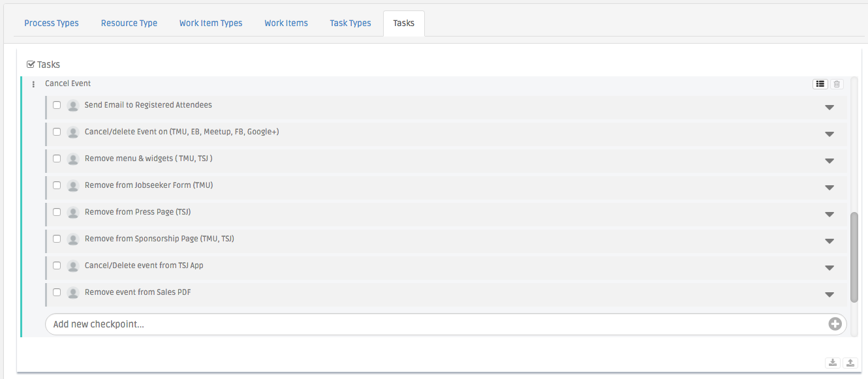
Task: Toggle the checklist view icon for Cancel Event
Action: [x=820, y=84]
